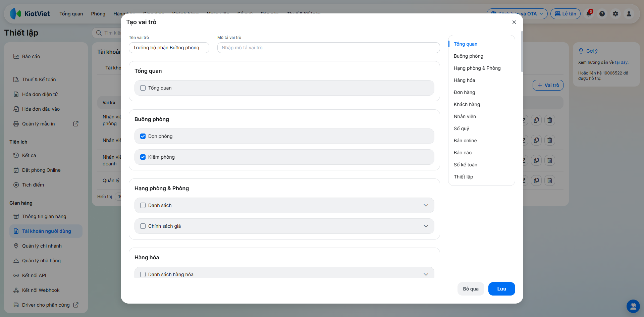Edit the Tên vai trò field
Viewport: 644px width, 317px height.
click(169, 48)
